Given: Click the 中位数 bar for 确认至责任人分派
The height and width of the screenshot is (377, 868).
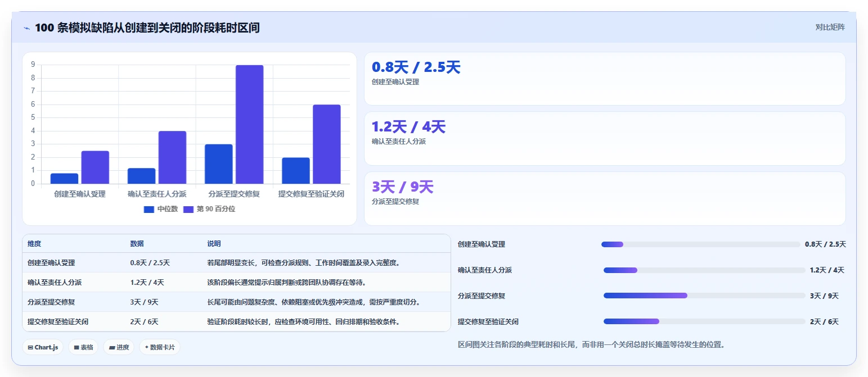Looking at the screenshot, I should pyautogui.click(x=142, y=176).
